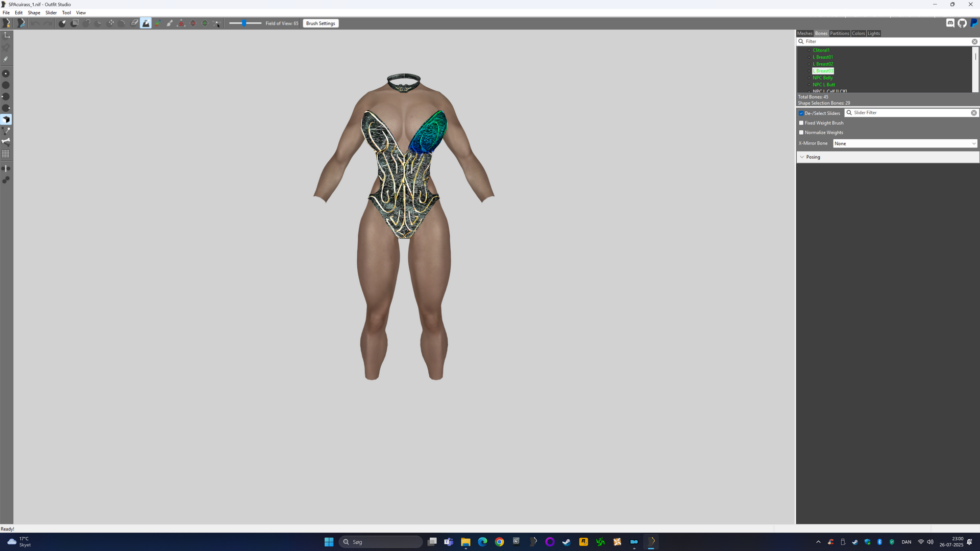The height and width of the screenshot is (551, 980).
Task: Open Steam from the taskbar
Action: tap(567, 542)
